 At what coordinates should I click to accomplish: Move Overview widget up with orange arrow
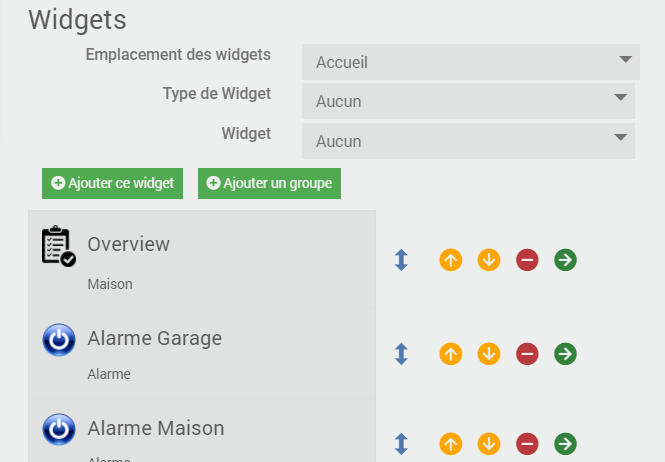(x=451, y=260)
